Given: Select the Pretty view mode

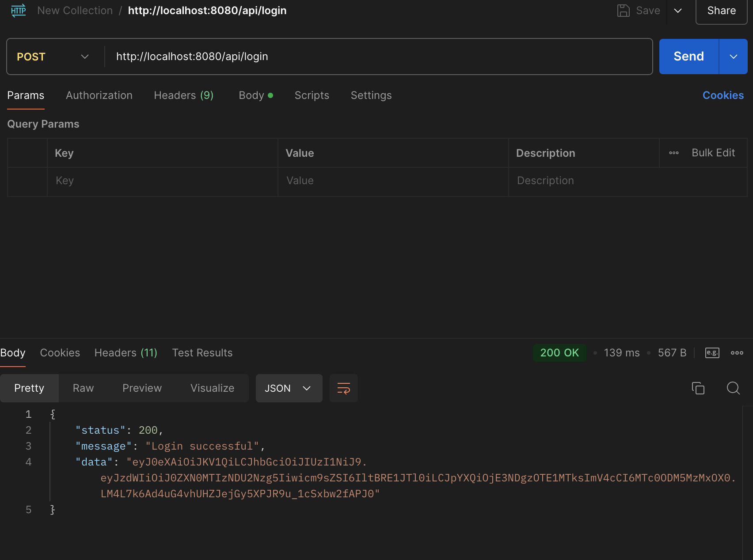Looking at the screenshot, I should point(29,388).
